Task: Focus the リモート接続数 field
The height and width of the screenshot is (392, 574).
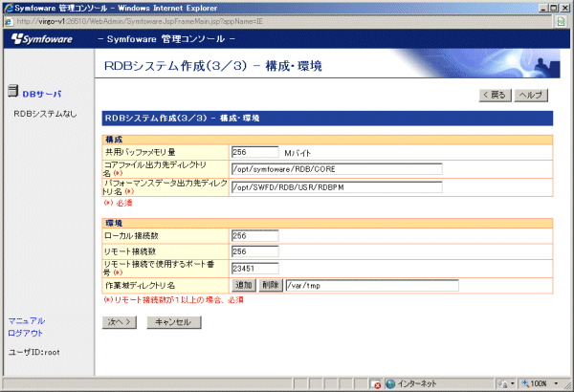Action: point(254,251)
